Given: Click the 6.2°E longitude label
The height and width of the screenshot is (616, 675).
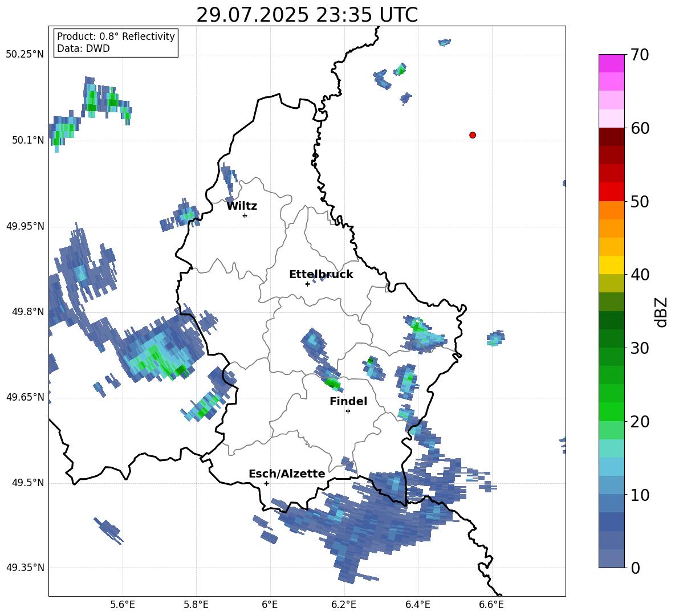Looking at the screenshot, I should click(x=344, y=605).
